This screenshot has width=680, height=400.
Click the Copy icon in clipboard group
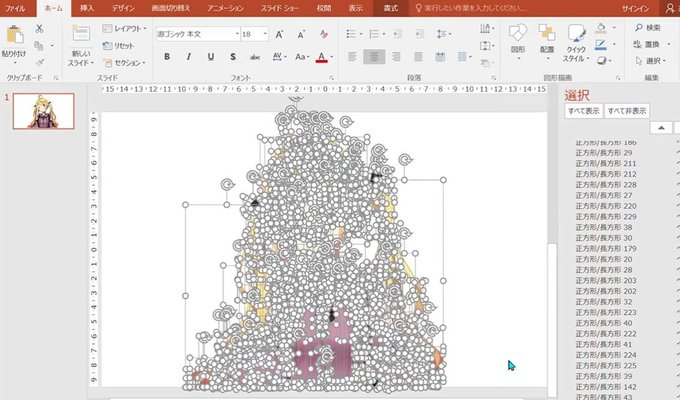click(39, 46)
